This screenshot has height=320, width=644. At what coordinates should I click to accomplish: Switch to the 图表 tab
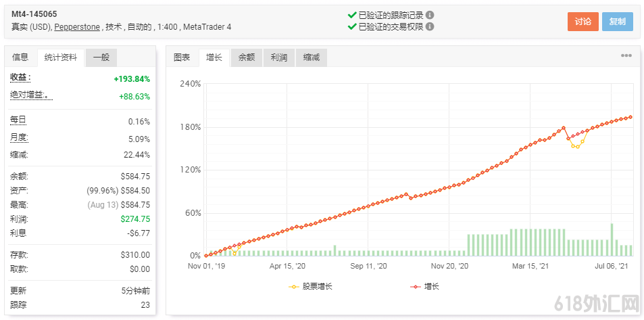182,58
